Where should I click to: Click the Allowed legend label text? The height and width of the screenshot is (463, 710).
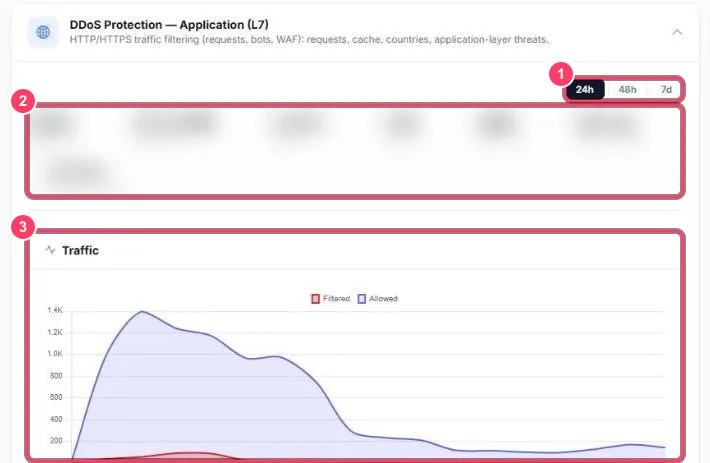click(383, 299)
